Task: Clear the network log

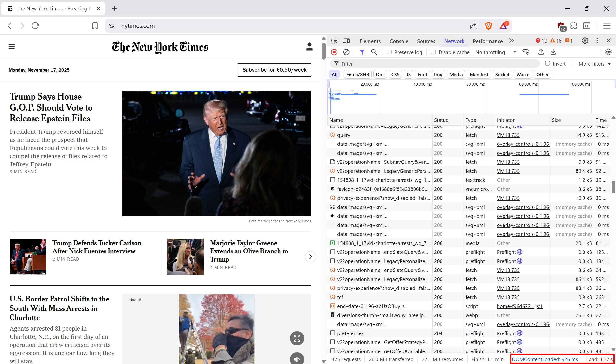Action: [346, 52]
